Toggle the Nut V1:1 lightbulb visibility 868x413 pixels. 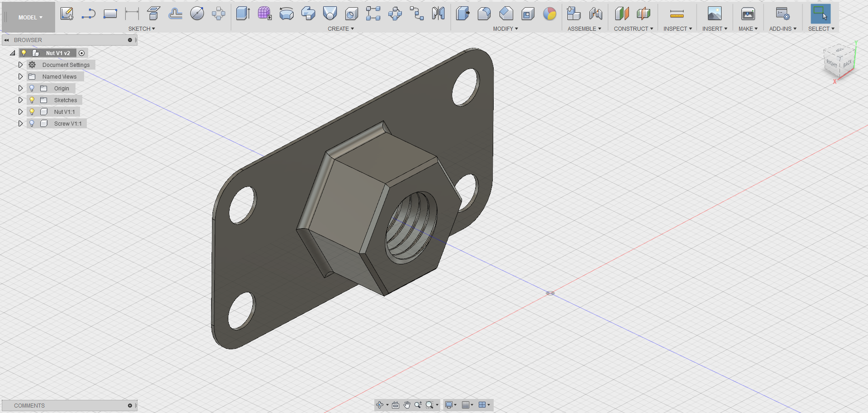(32, 112)
